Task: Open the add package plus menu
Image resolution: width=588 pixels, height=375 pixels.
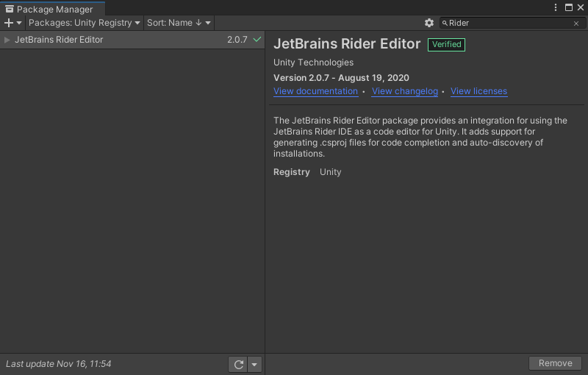Action: tap(12, 23)
